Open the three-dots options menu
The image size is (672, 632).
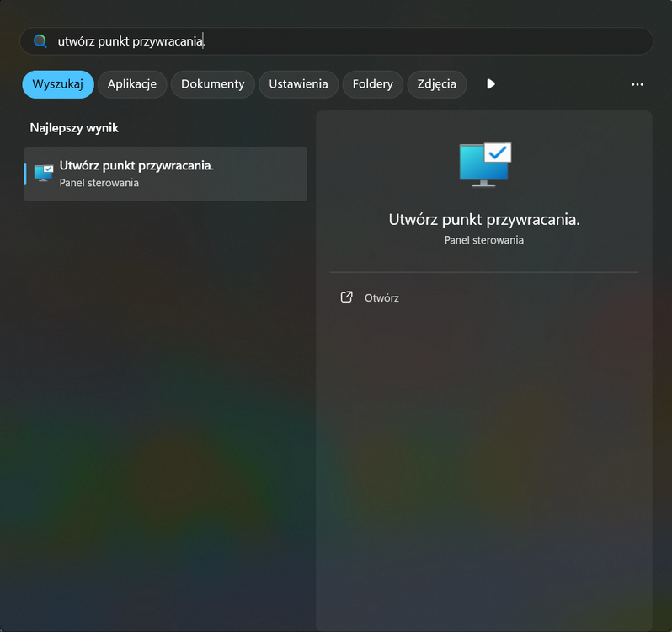click(637, 84)
